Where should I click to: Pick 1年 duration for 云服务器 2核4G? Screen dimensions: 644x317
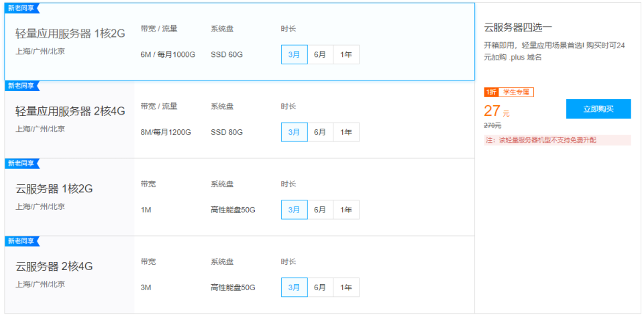(x=346, y=287)
